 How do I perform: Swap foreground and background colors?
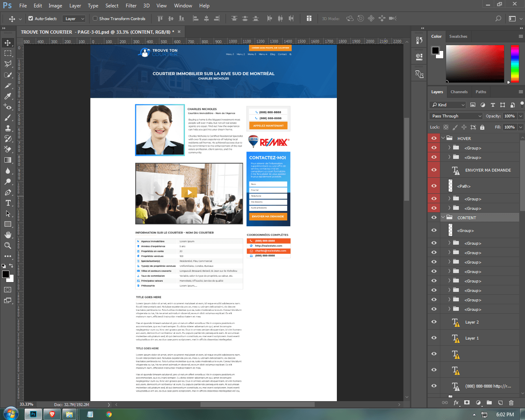point(12,266)
